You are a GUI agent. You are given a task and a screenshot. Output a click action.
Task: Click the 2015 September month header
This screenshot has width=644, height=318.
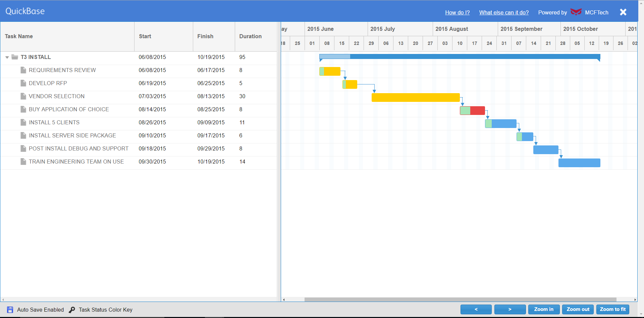pos(529,29)
